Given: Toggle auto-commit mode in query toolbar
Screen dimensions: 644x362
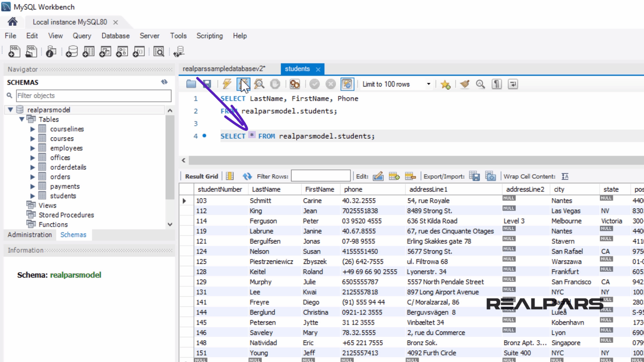Looking at the screenshot, I should coord(347,84).
